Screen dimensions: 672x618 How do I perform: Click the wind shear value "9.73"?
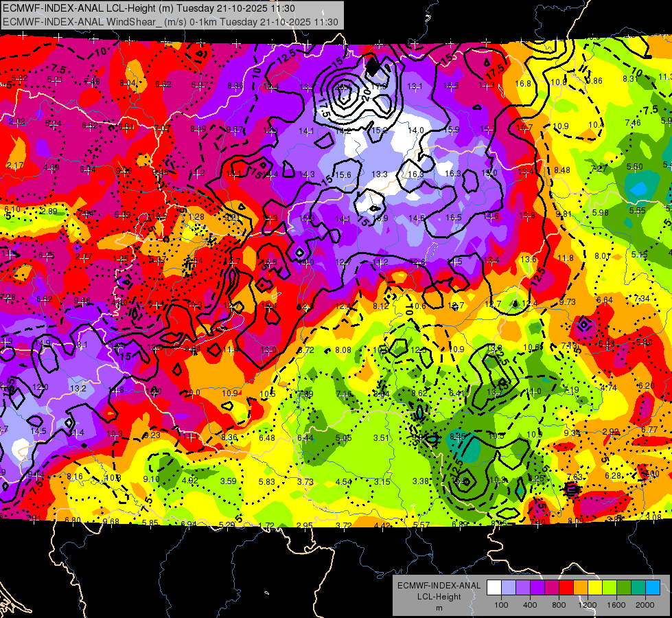pos(567,302)
